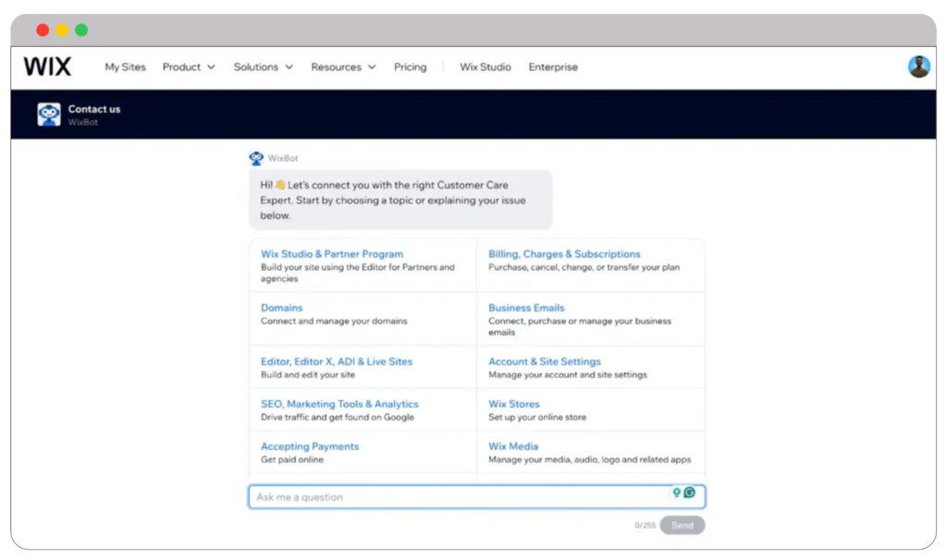Expand the Solutions dropdown menu
This screenshot has width=947, height=560.
click(x=263, y=67)
